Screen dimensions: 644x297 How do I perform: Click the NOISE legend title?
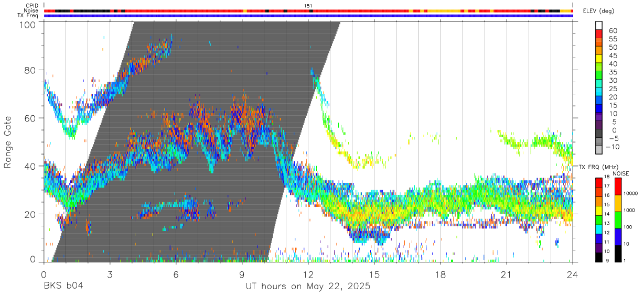click(621, 173)
